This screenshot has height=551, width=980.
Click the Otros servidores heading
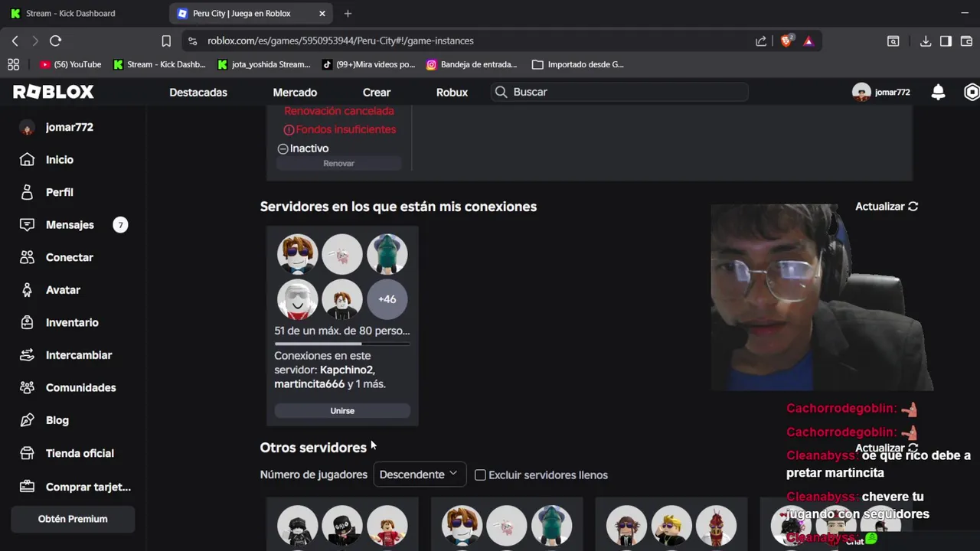(313, 448)
